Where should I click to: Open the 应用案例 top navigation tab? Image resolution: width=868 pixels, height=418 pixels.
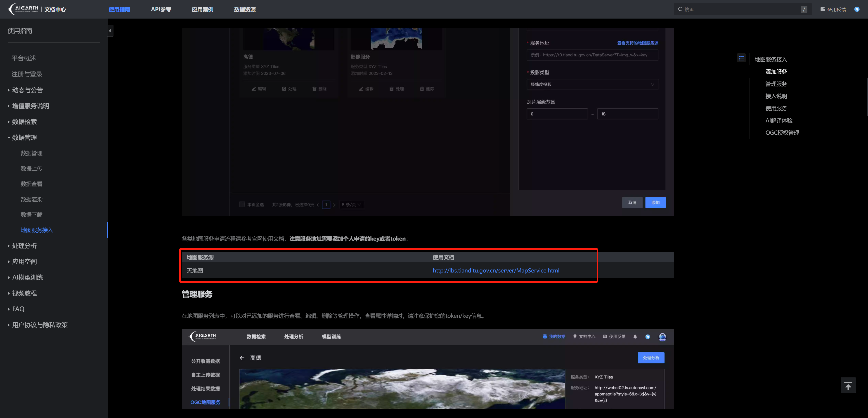click(x=202, y=10)
